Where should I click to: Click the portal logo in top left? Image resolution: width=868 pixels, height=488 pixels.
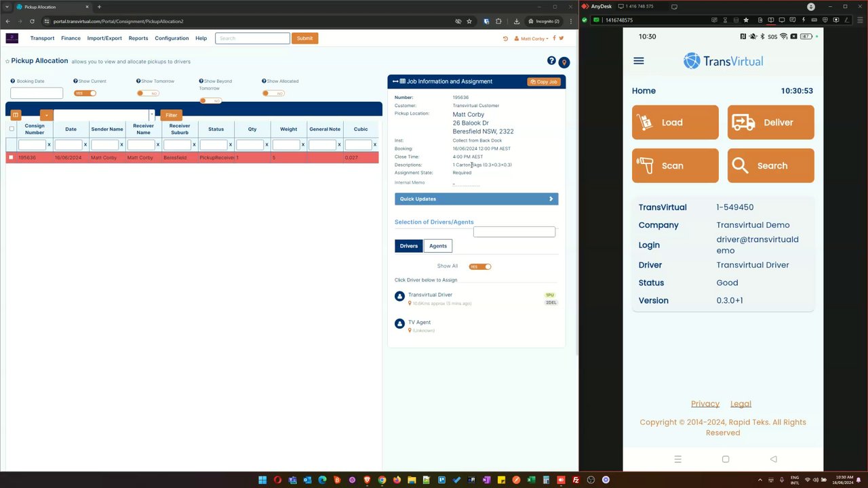tap(12, 38)
